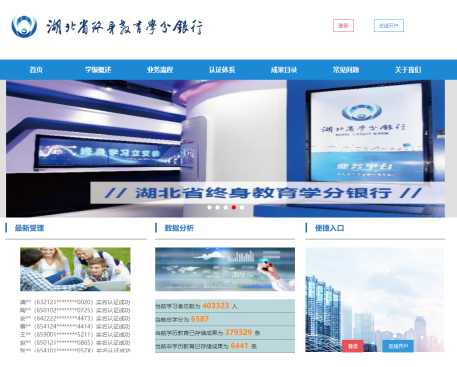Click the Hubei credit bank logo icon
The image size is (457, 367).
24,26
